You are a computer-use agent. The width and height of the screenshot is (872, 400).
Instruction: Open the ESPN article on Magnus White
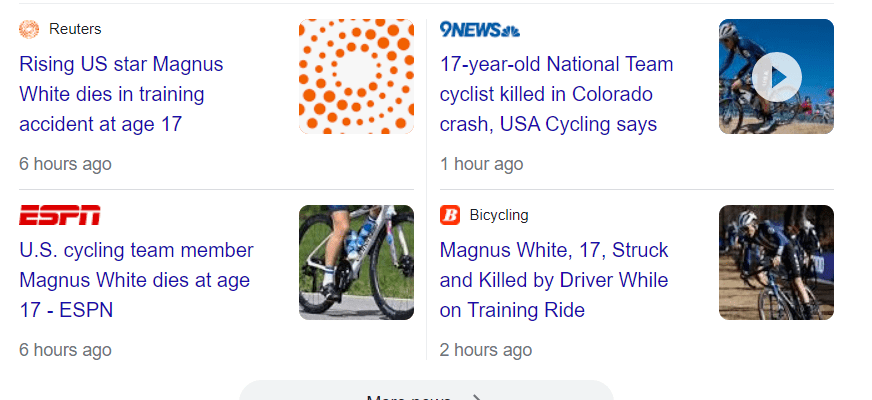pyautogui.click(x=136, y=280)
